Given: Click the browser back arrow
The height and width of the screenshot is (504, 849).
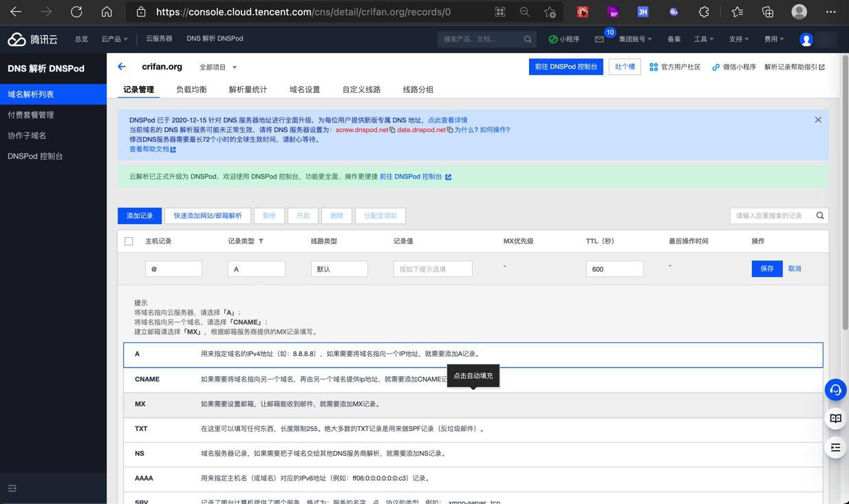Looking at the screenshot, I should [x=16, y=12].
